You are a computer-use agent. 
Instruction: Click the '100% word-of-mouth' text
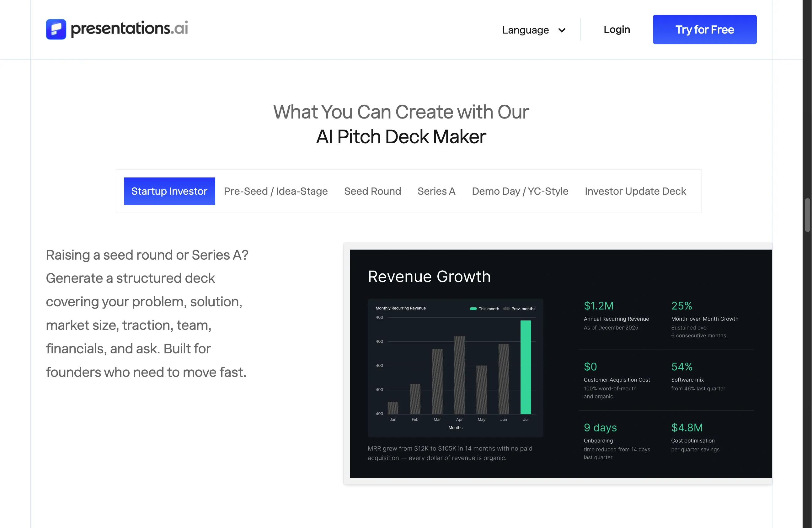pyautogui.click(x=610, y=388)
